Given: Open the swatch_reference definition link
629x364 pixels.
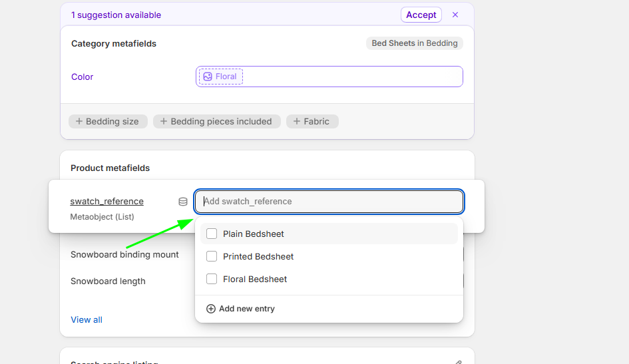Looking at the screenshot, I should pyautogui.click(x=106, y=201).
